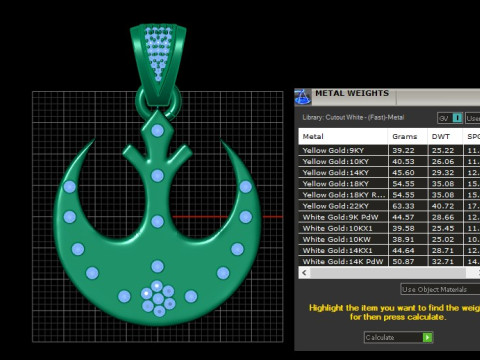The image size is (480, 360).
Task: Click the Grams column header
Action: 408,136
